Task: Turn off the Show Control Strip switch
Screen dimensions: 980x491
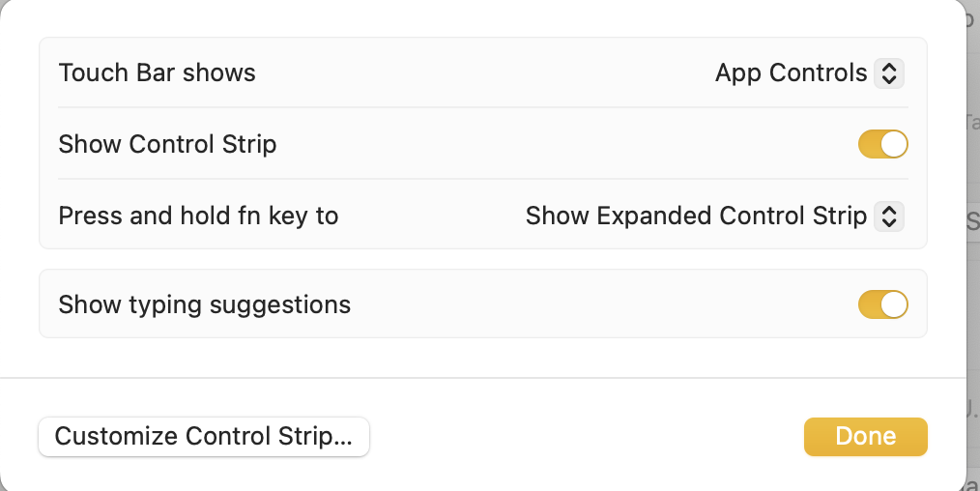Action: click(882, 145)
